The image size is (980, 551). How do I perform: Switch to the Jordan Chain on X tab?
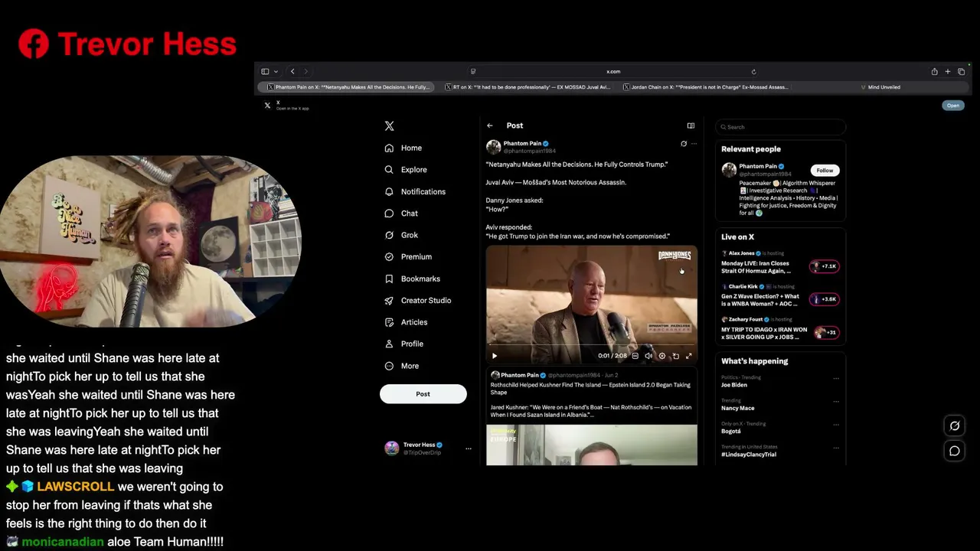(706, 87)
